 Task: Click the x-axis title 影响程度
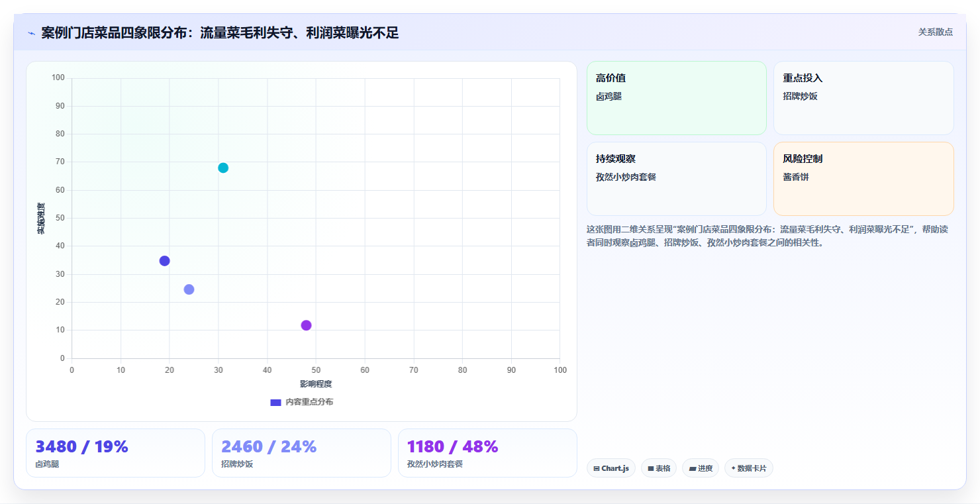click(x=316, y=384)
